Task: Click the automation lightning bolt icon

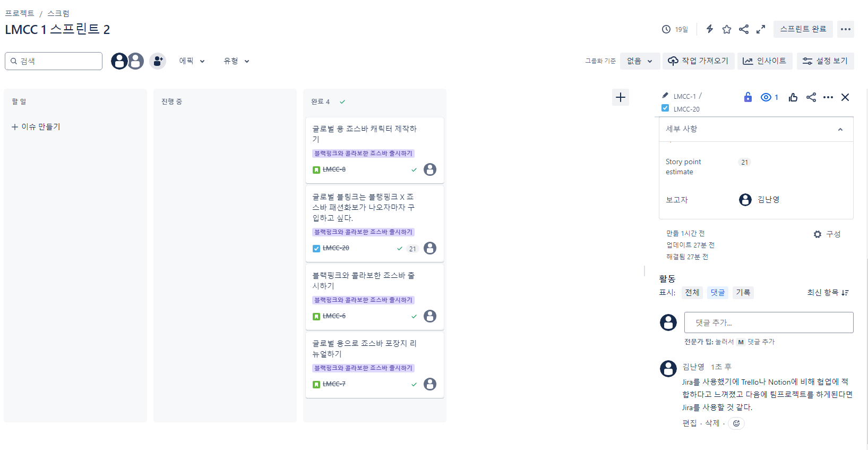Action: (710, 29)
